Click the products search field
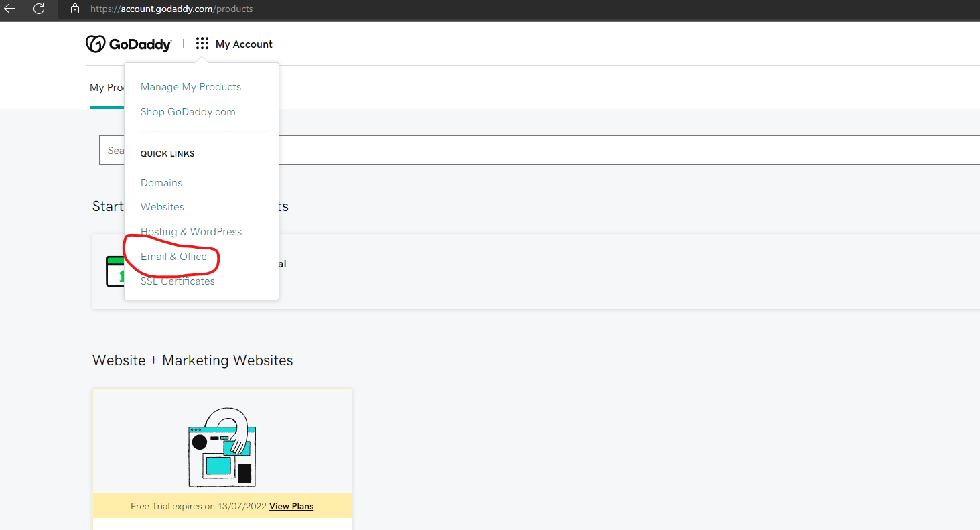 tap(539, 150)
